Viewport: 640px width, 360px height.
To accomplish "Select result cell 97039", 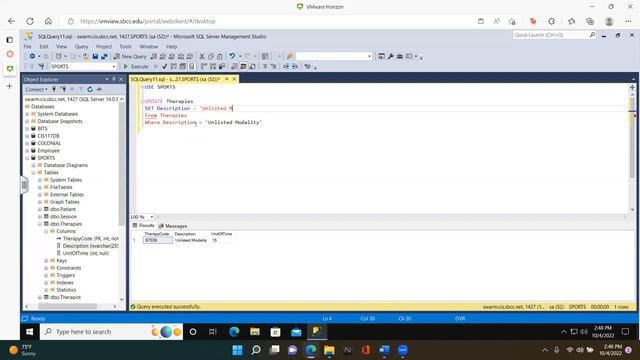I will [158, 240].
